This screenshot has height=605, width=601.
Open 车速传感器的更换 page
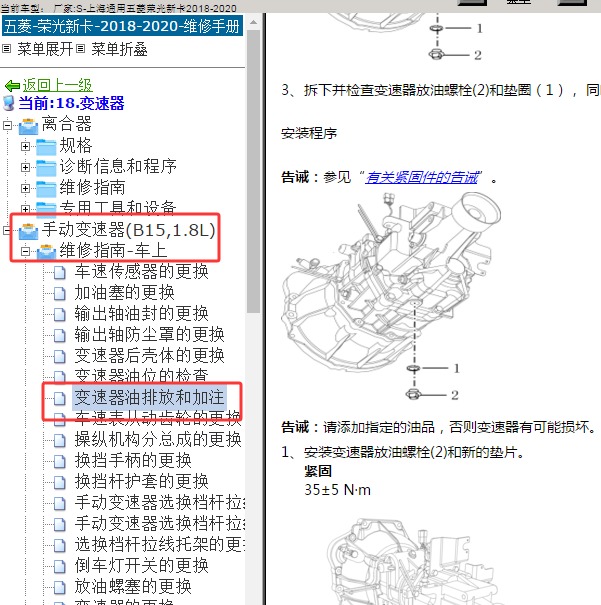coord(142,272)
